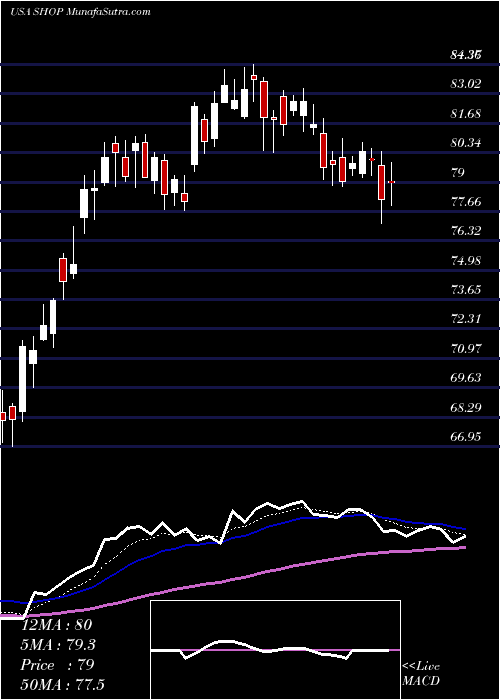Select the 69.63 price axis label
The image size is (500, 700).
point(466,378)
